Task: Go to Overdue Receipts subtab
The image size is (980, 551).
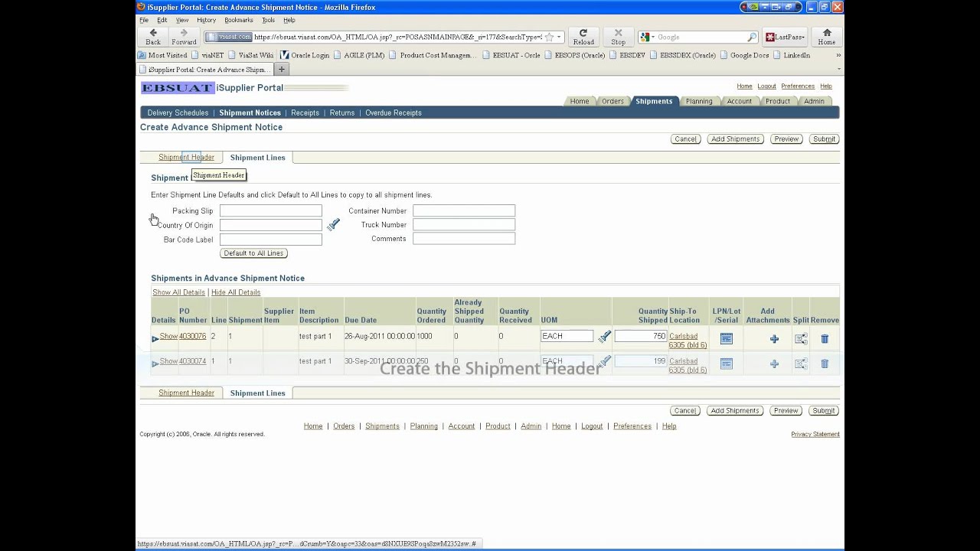Action: tap(394, 112)
